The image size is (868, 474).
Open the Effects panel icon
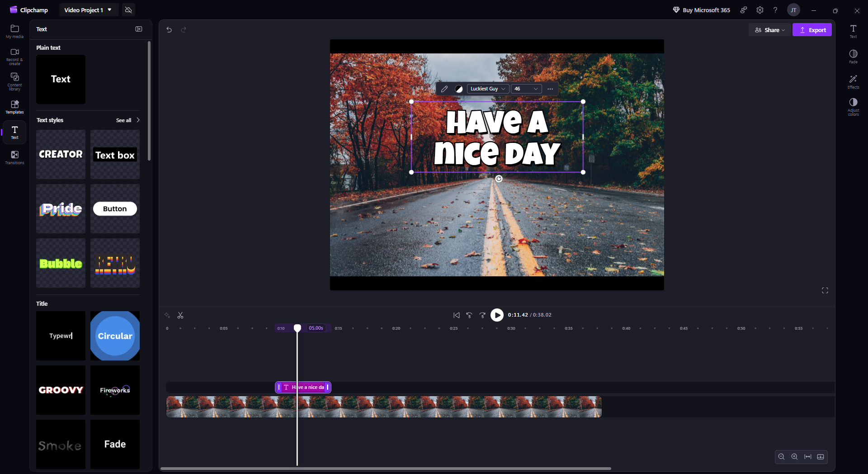853,81
